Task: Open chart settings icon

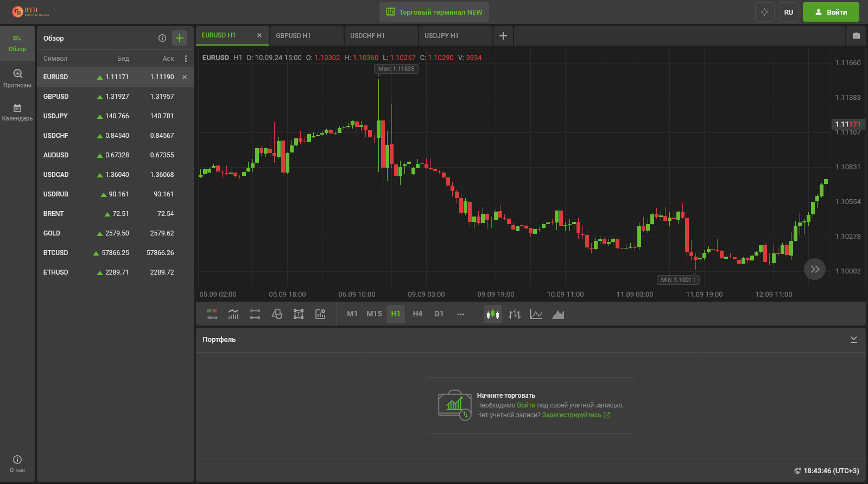Action: pos(320,314)
